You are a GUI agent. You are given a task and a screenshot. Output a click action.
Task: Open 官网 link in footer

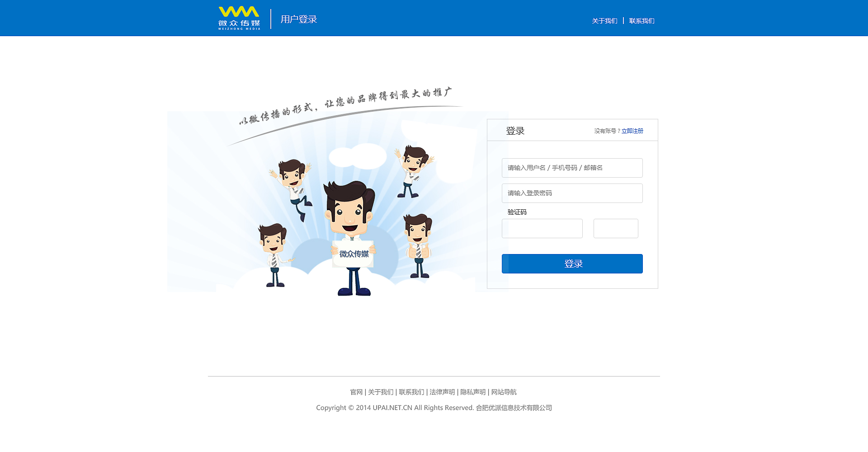click(356, 392)
